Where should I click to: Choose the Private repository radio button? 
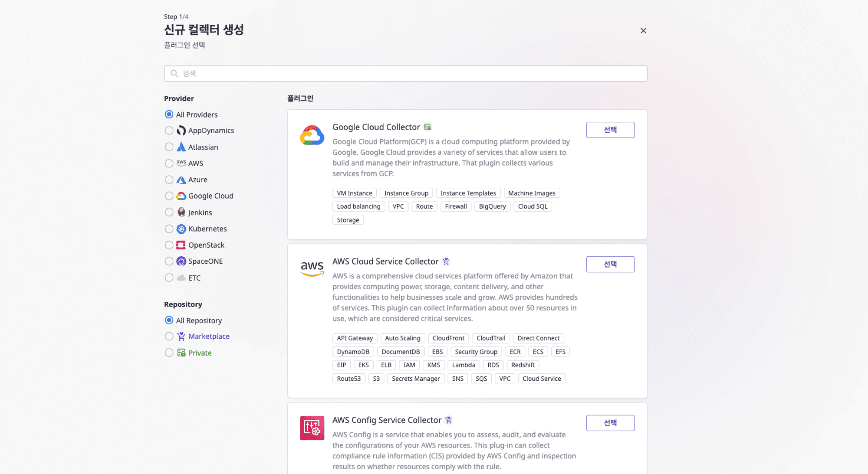169,353
